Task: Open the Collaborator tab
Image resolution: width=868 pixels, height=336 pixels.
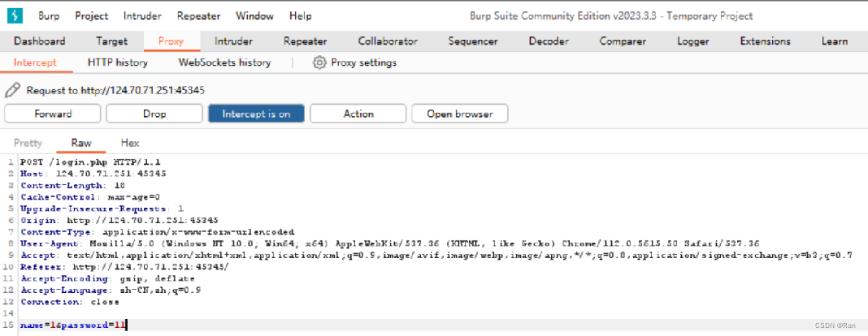Action: point(388,41)
